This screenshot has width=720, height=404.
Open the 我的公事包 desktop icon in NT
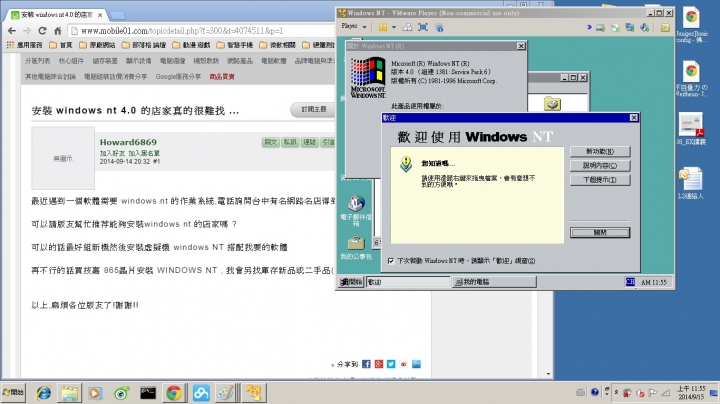tap(356, 248)
